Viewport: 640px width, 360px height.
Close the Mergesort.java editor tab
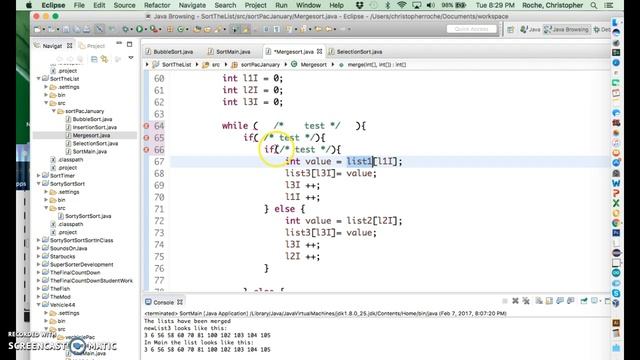tap(320, 51)
